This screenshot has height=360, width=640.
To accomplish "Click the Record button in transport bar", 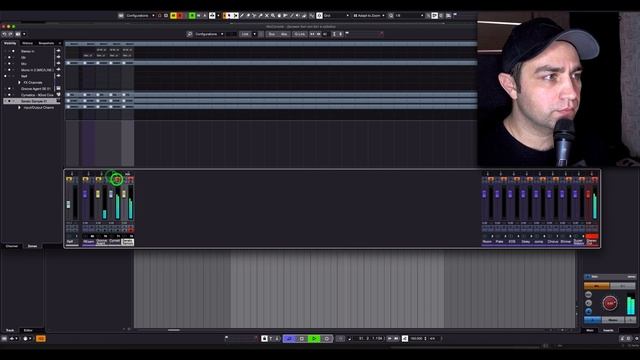I will click(x=327, y=338).
